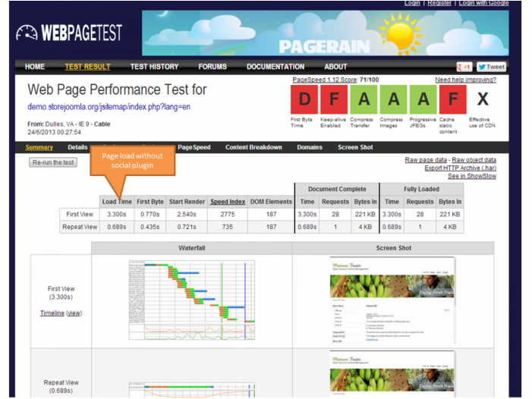Click the WebPageTest logo
The height and width of the screenshot is (399, 532).
click(x=69, y=33)
